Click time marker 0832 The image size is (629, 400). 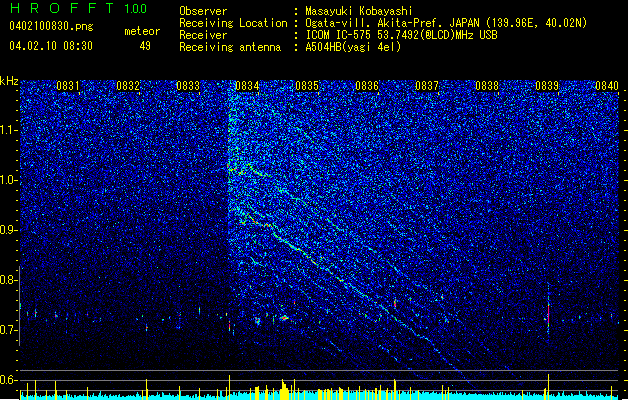(x=128, y=86)
